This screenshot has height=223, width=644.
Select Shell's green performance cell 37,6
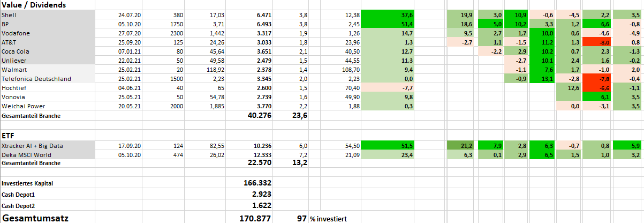388,15
